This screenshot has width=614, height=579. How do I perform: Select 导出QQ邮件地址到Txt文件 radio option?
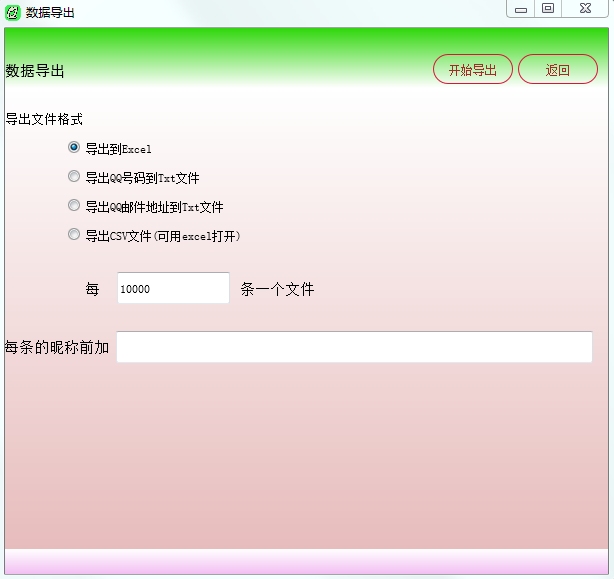click(x=74, y=206)
